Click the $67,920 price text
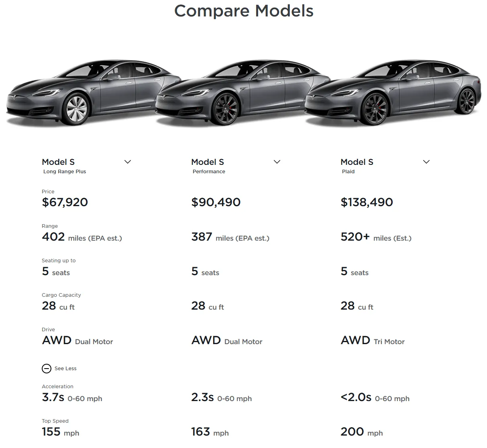Image resolution: width=487 pixels, height=448 pixels. tap(65, 202)
